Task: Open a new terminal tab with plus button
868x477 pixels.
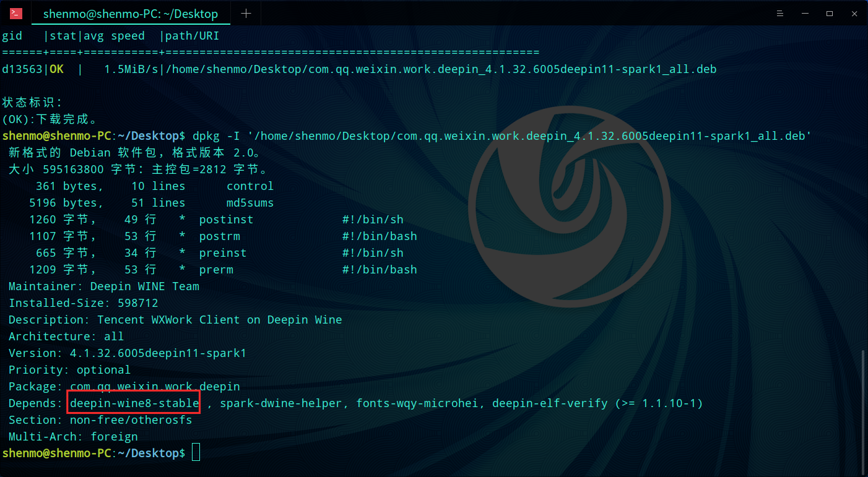Action: 246,14
